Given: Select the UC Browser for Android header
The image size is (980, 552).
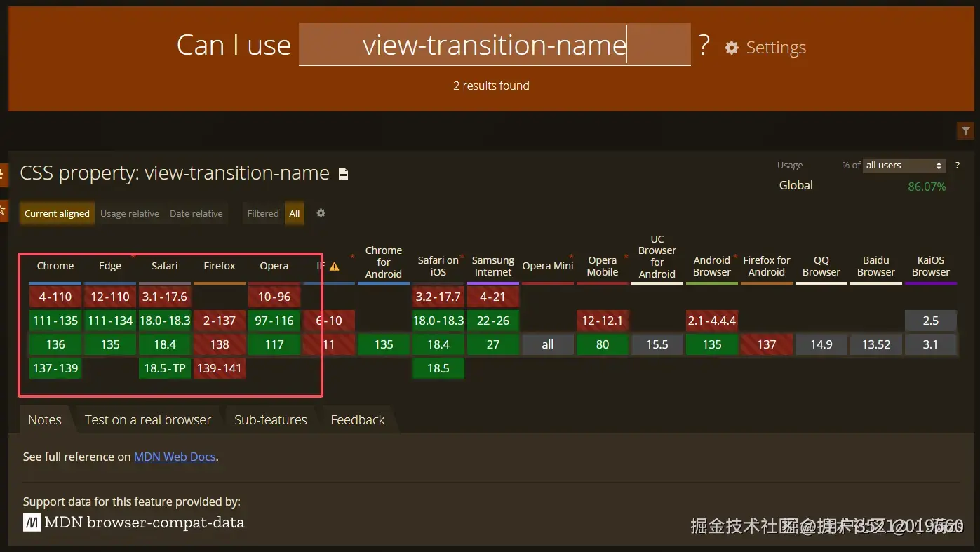Looking at the screenshot, I should tap(657, 257).
